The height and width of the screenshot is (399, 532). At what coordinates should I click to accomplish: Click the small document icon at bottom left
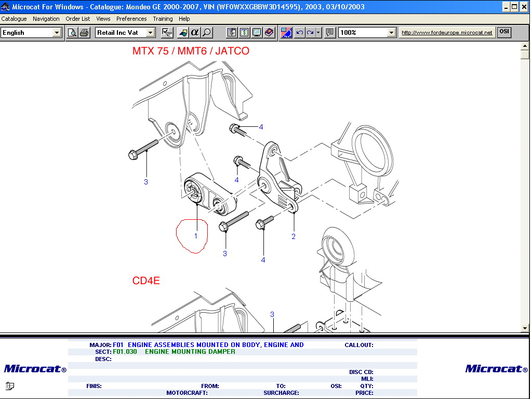coord(10,386)
